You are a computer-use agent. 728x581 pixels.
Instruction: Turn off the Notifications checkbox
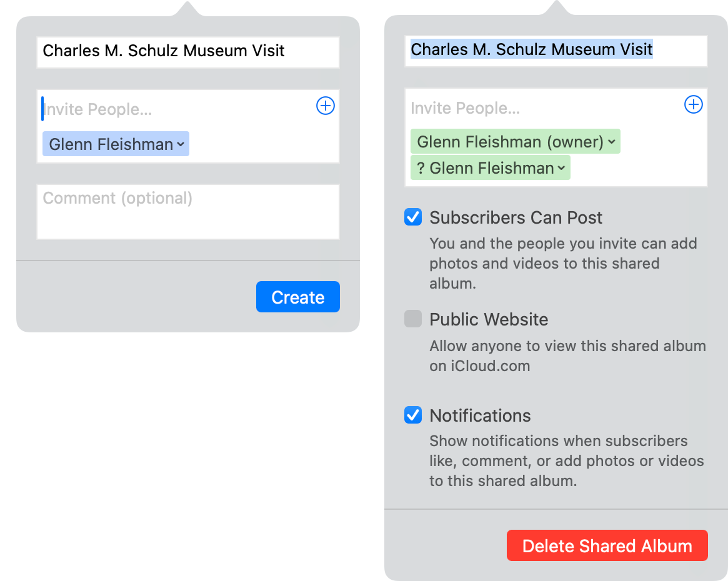click(413, 415)
